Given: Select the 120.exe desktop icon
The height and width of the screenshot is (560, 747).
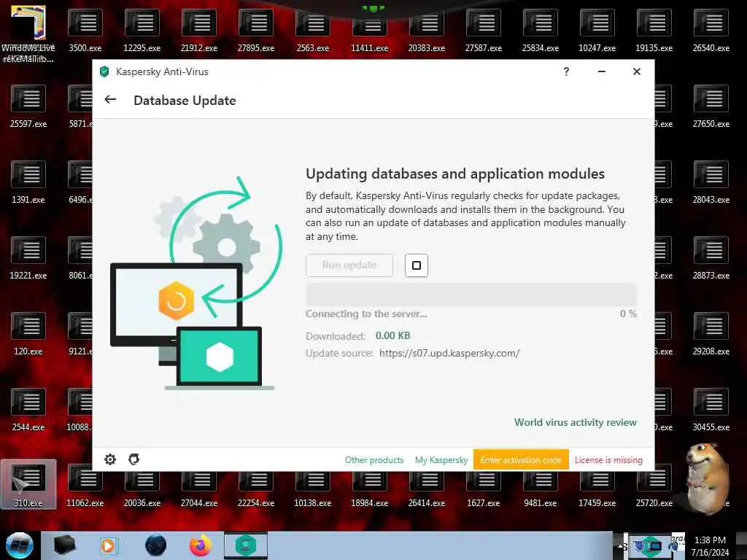Looking at the screenshot, I should pos(28,334).
